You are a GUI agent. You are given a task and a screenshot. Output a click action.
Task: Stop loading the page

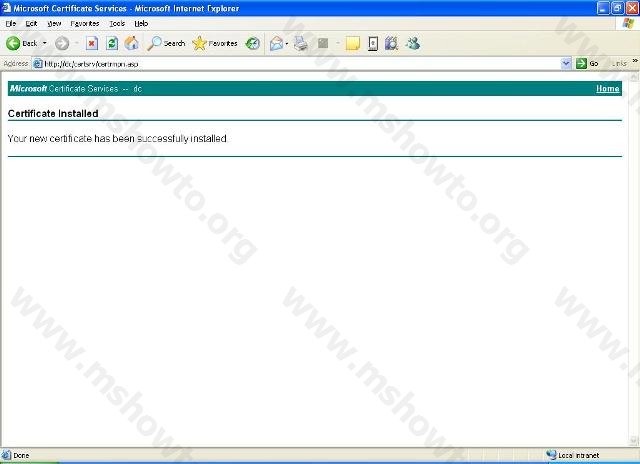click(92, 43)
